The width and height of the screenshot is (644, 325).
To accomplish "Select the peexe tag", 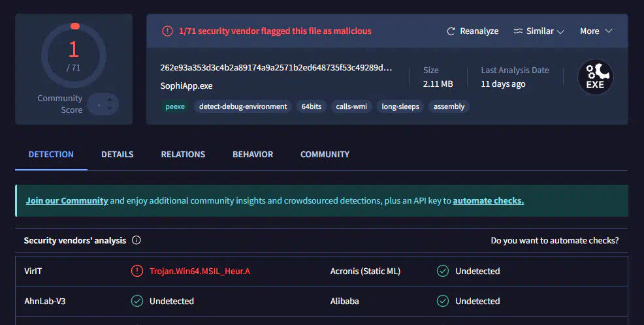I will click(x=175, y=106).
